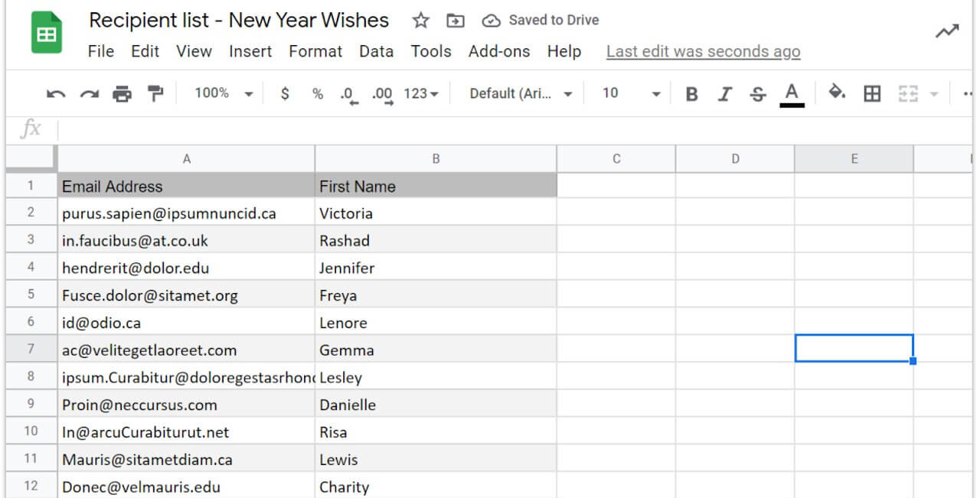Open the font size 10 dropdown
This screenshot has width=980, height=498.
631,93
